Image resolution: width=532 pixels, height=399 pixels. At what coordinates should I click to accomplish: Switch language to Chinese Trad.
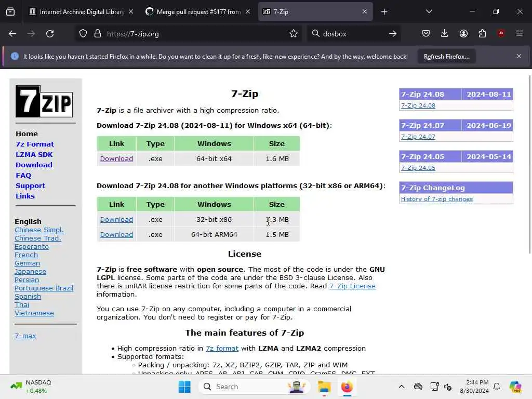[37, 238]
